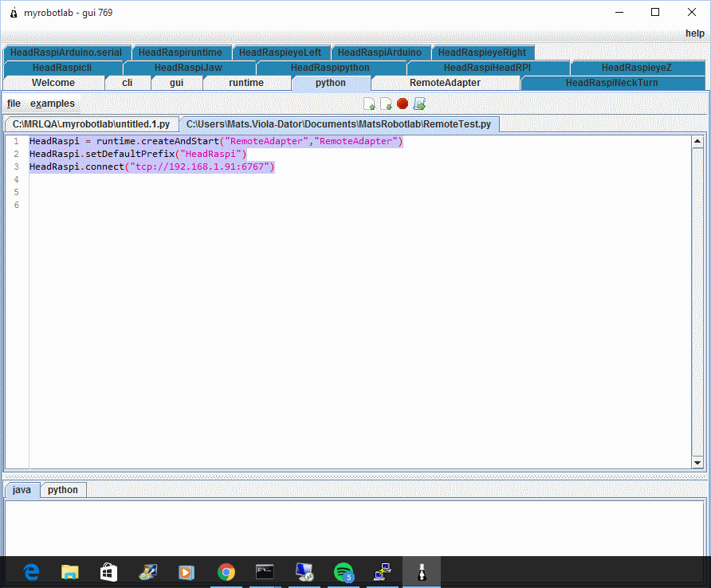Click the editor scrollbar down arrow
This screenshot has width=711, height=588.
(697, 463)
